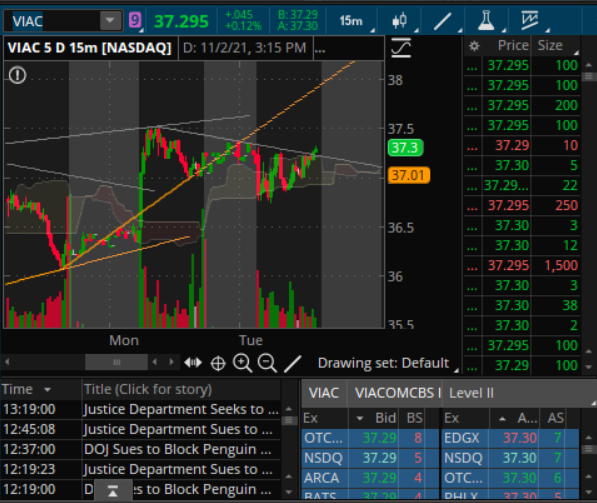Click the 37.3 green price bubble
The width and height of the screenshot is (597, 503).
[x=405, y=147]
